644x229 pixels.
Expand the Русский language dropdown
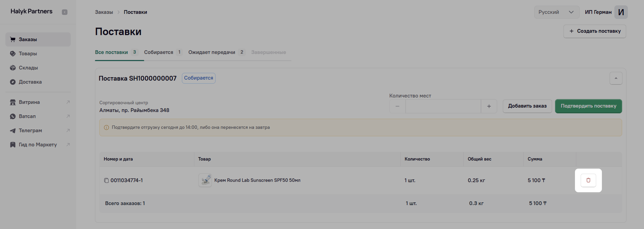point(556,12)
